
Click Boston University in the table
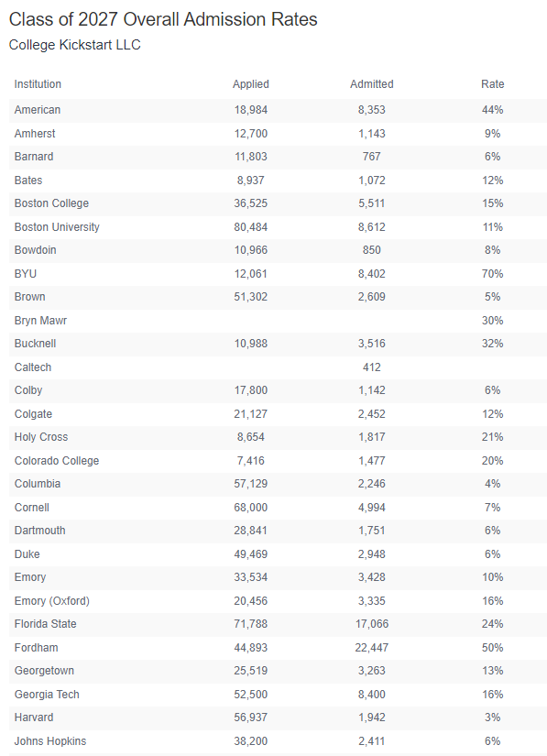point(57,227)
